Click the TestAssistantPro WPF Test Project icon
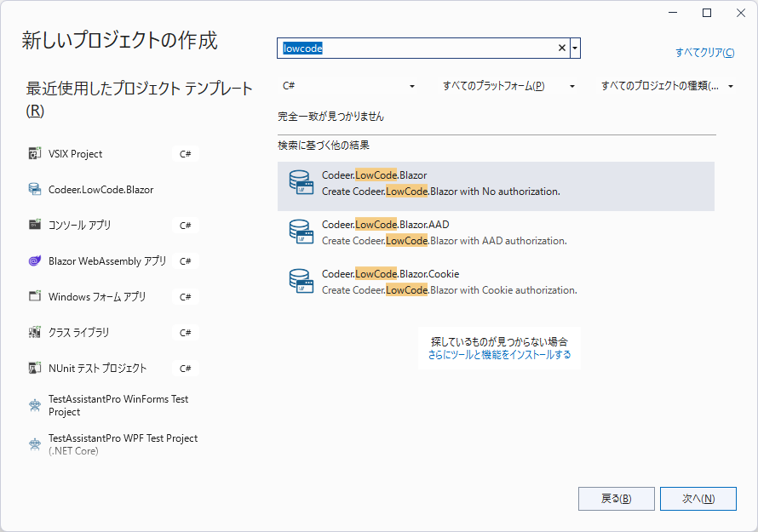 pos(35,444)
